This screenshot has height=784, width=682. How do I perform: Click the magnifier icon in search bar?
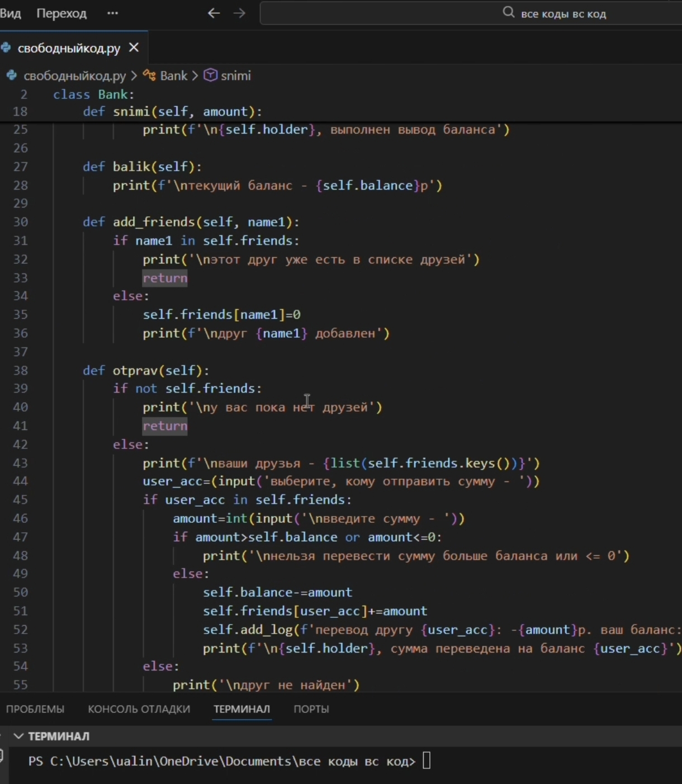508,12
